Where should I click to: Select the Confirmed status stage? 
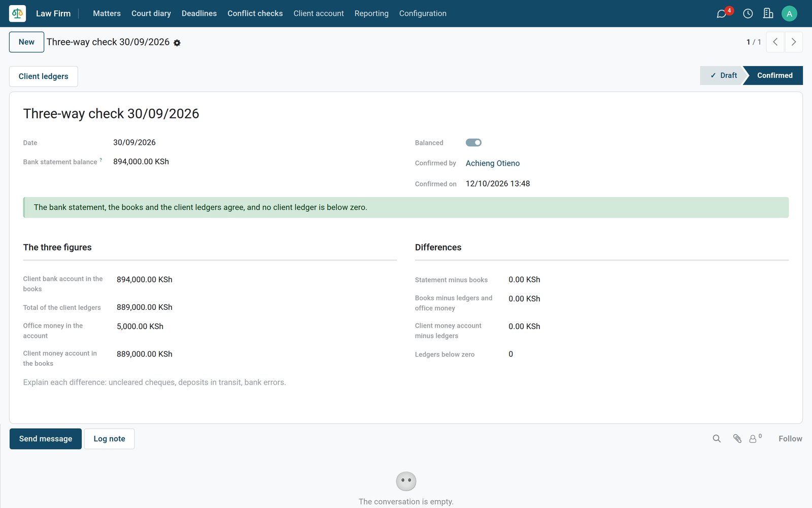tap(774, 75)
